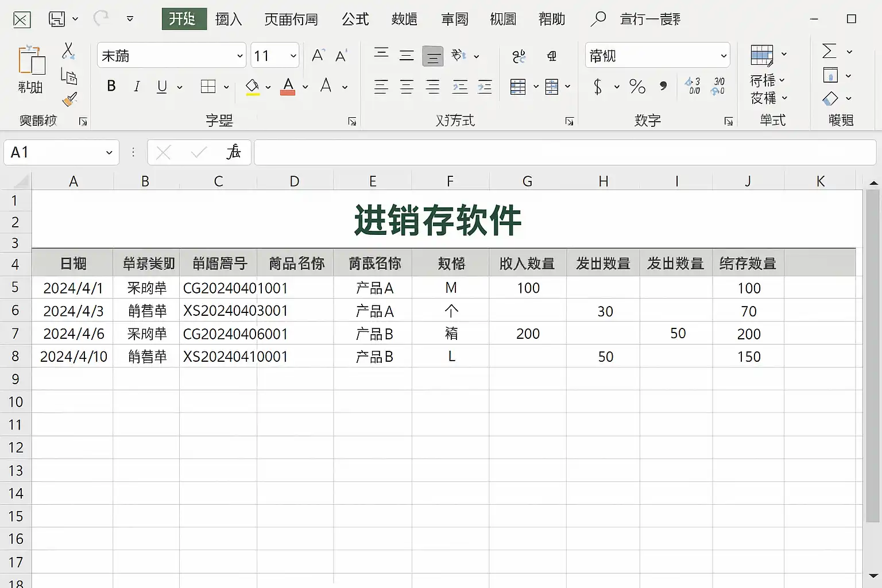
Task: Click the save icon in title bar
Action: point(57,19)
